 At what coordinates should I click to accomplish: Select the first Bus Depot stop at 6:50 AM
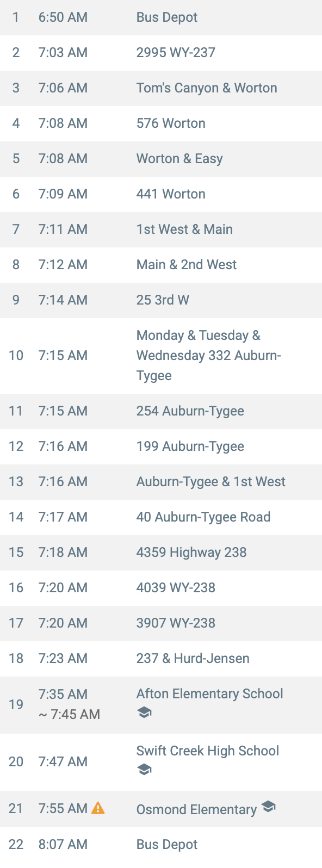161,17
